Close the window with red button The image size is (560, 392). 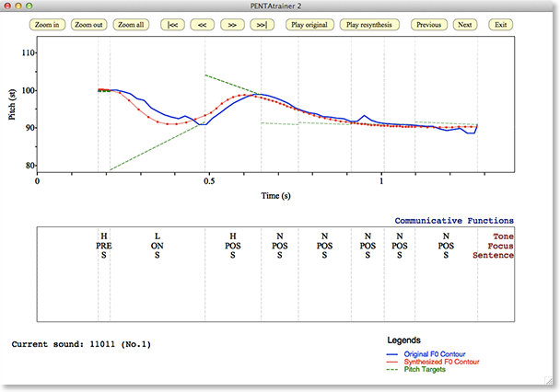[x=7, y=6]
